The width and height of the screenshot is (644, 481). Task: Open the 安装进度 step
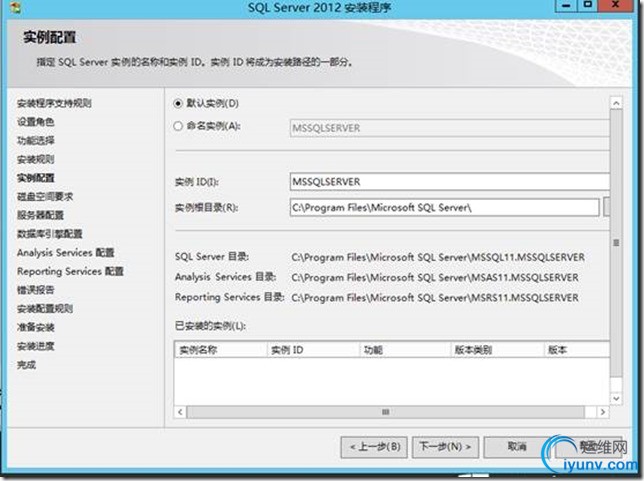click(35, 346)
